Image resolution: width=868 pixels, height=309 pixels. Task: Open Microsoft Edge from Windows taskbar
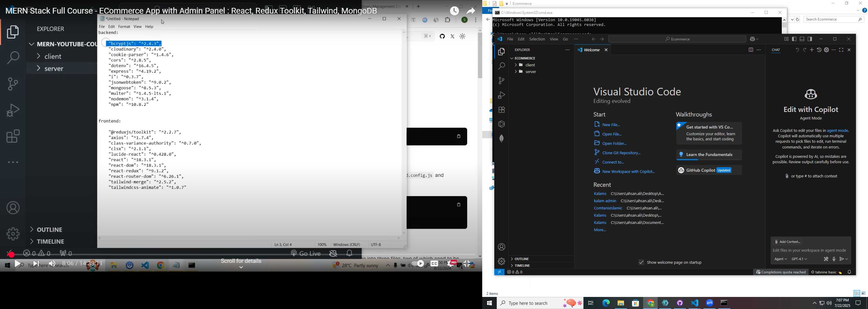(605, 303)
